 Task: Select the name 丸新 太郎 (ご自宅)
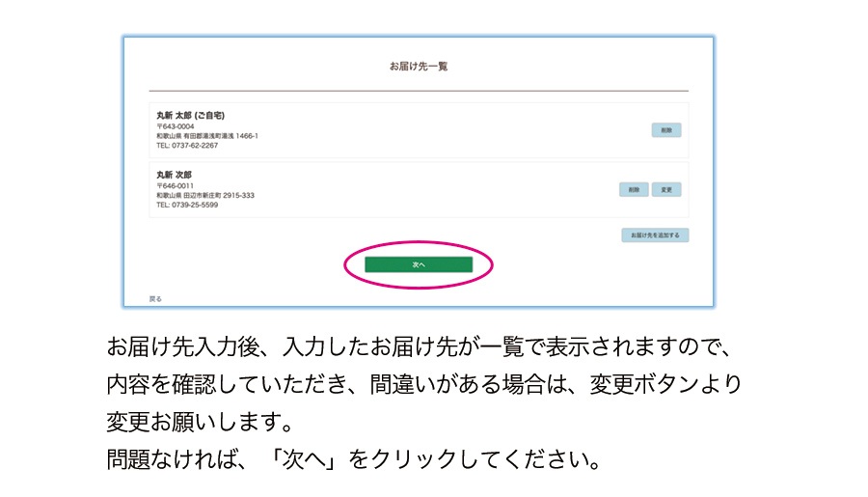(x=191, y=115)
